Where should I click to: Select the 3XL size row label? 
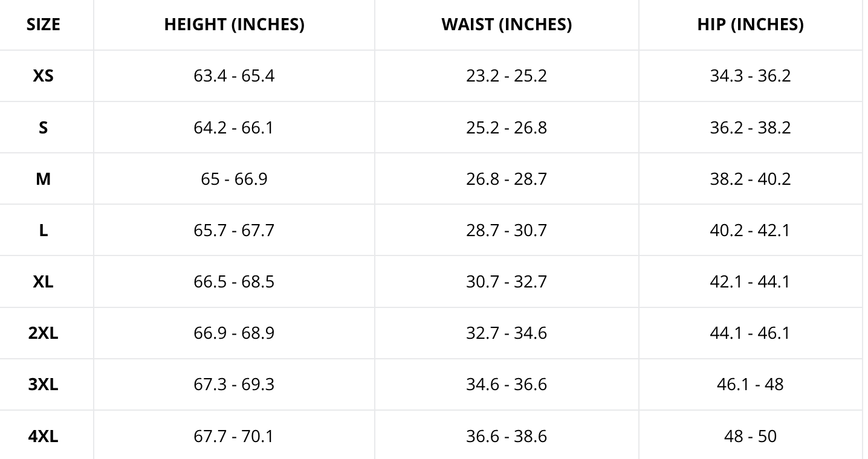(x=44, y=384)
